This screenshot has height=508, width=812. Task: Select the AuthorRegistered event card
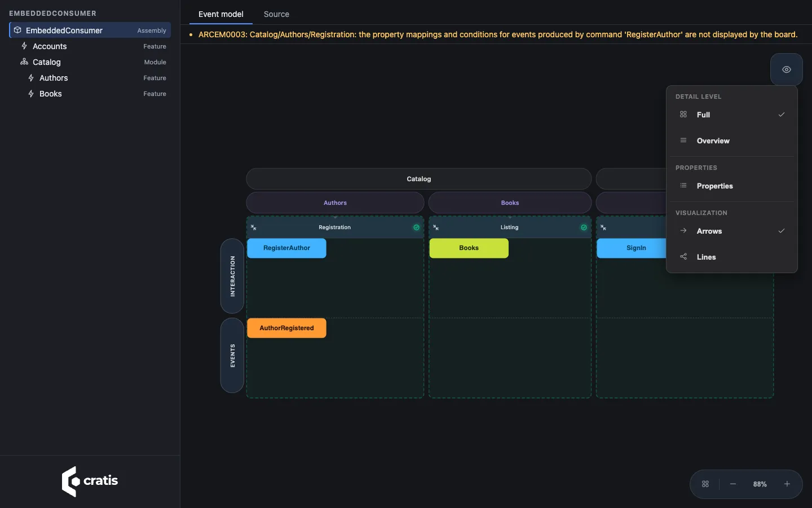pyautogui.click(x=286, y=328)
